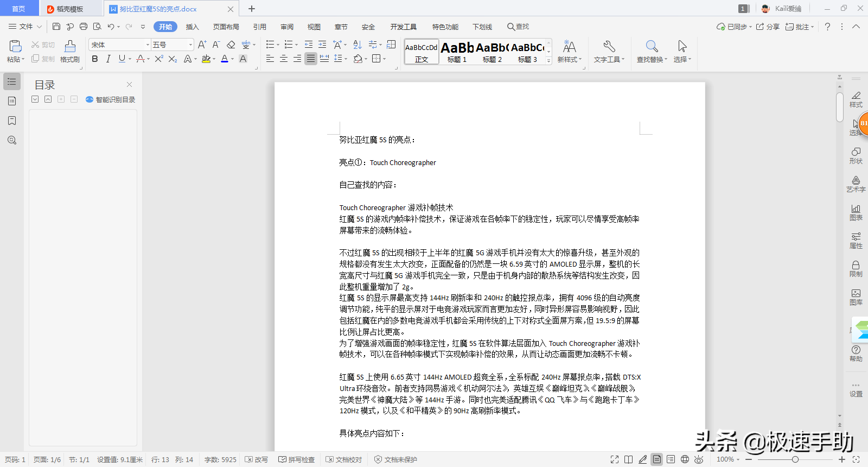The height and width of the screenshot is (467, 868).
Task: Click the print icon in quick toolbar
Action: [84, 27]
